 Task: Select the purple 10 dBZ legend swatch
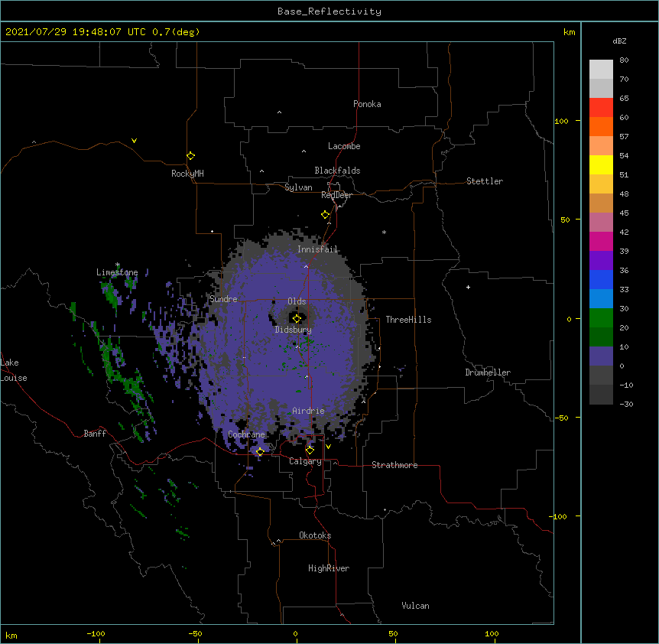tap(601, 356)
